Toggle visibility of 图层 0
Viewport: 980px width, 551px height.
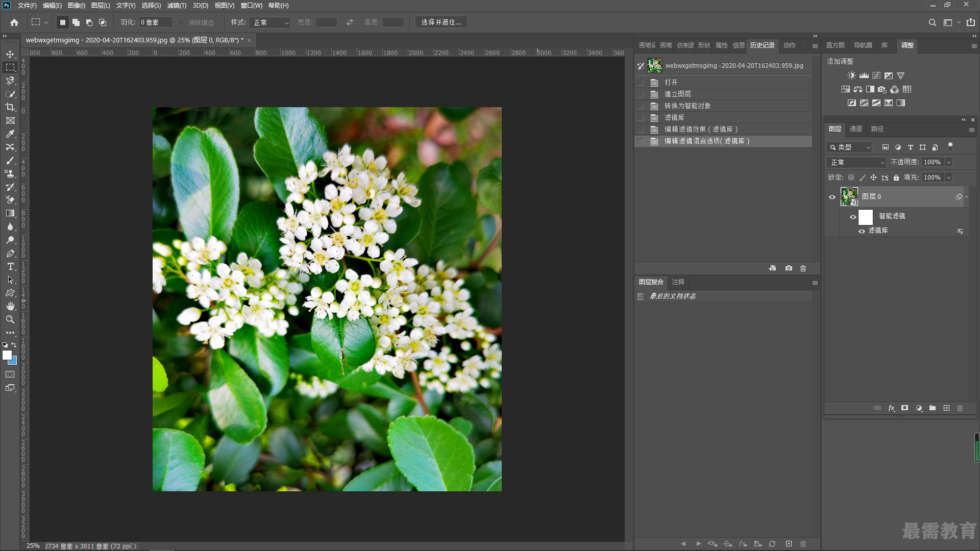click(832, 197)
